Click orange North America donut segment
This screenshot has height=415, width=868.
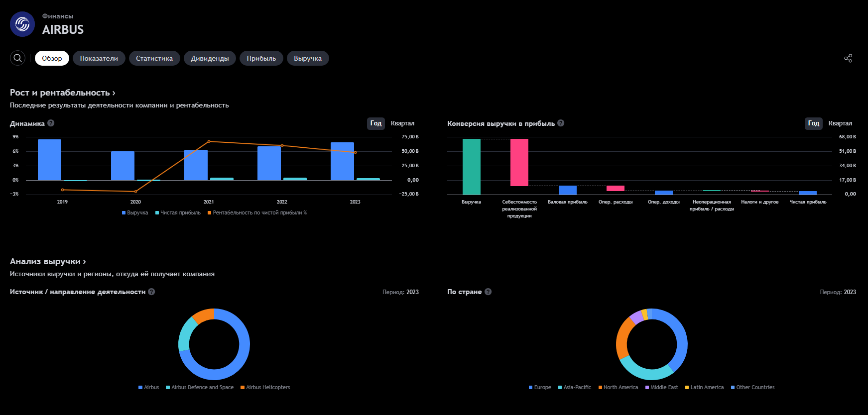[x=622, y=338]
